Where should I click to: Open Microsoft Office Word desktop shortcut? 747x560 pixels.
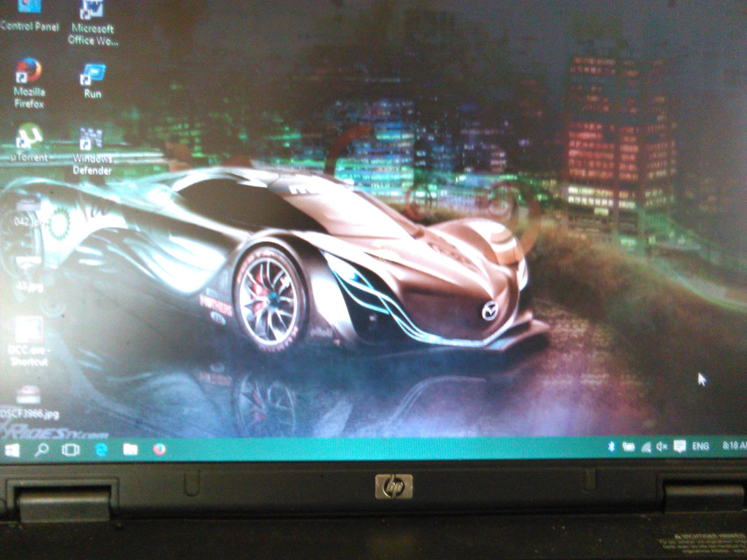click(x=92, y=23)
